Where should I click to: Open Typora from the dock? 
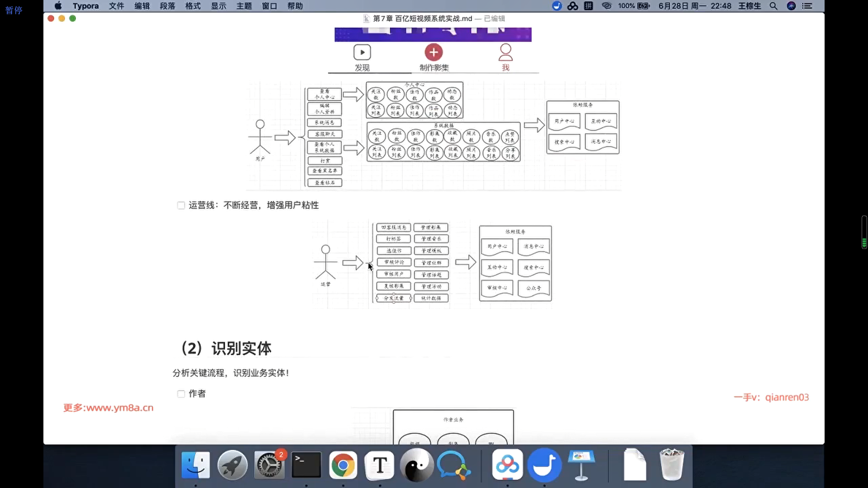pos(380,465)
